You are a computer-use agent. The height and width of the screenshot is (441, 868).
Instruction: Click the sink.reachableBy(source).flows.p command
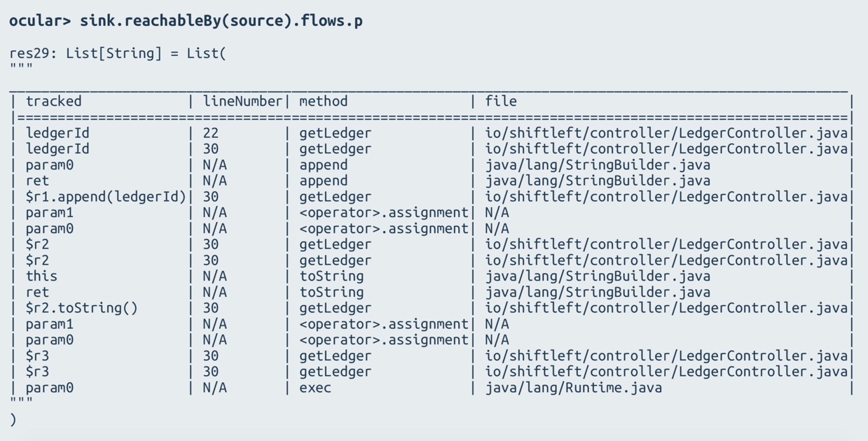pyautogui.click(x=221, y=21)
